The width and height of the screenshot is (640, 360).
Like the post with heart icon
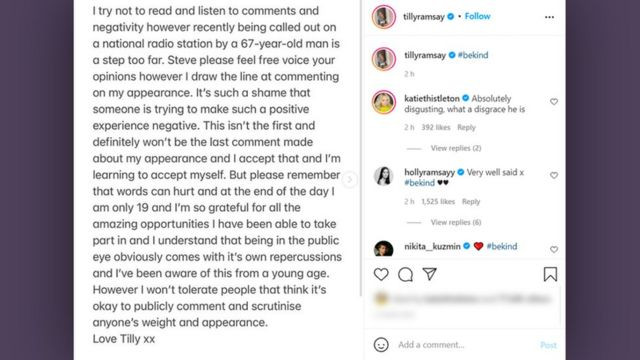coord(381,274)
